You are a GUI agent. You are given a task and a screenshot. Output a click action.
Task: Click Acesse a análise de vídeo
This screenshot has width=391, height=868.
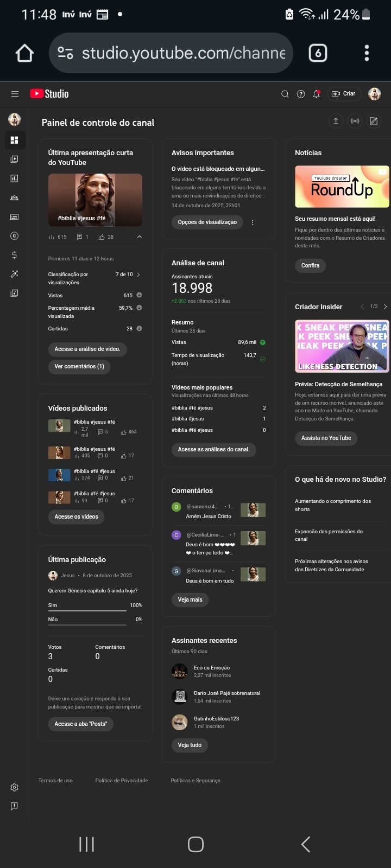pyautogui.click(x=87, y=349)
